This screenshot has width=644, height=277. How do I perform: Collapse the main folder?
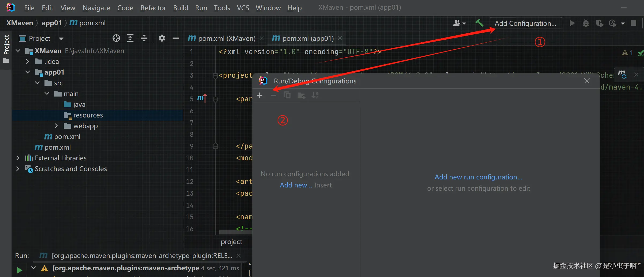(x=47, y=93)
